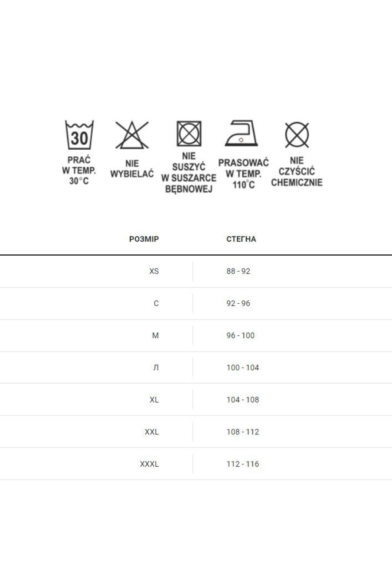Image resolution: width=392 pixels, height=588 pixels.
Task: Select the iron at 110°C icon
Action: (241, 133)
